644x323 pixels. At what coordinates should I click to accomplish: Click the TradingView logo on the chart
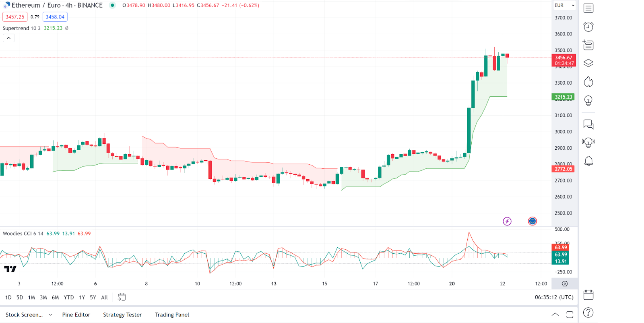(x=10, y=269)
